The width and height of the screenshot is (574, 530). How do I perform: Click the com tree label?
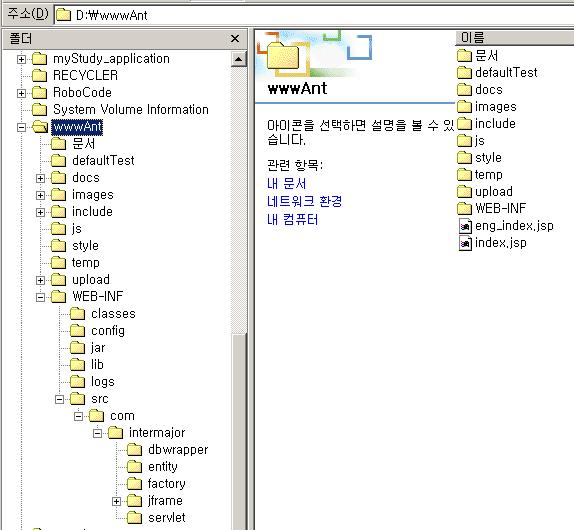pos(122,416)
